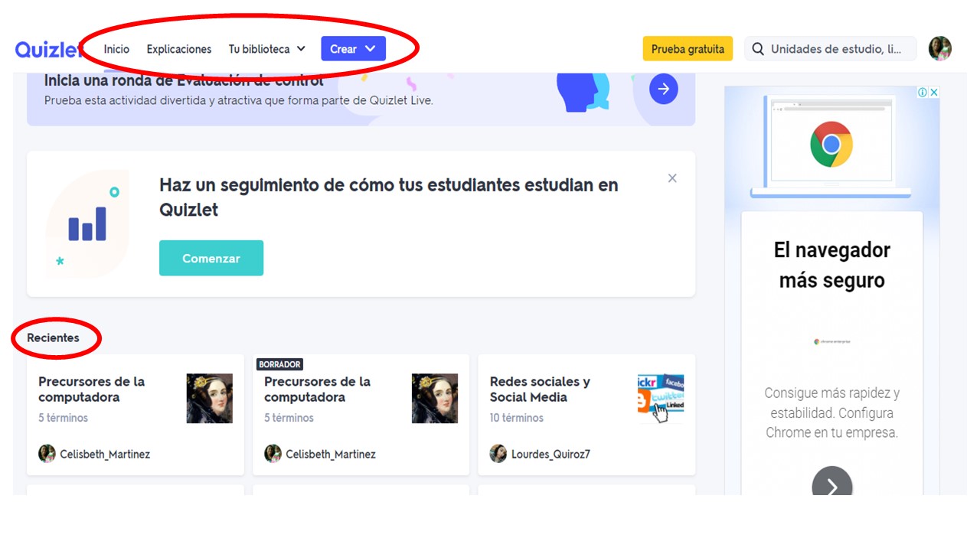Click the Recientes section heading
This screenshot has height=551, width=980.
coord(53,337)
